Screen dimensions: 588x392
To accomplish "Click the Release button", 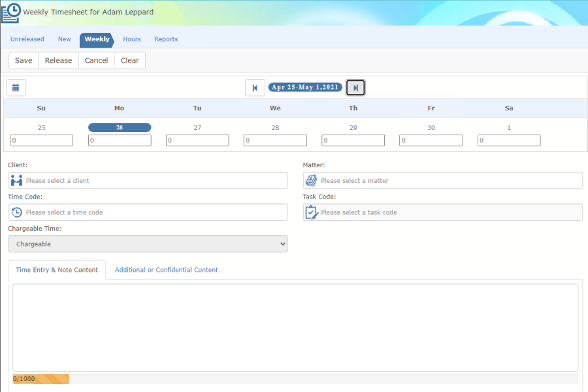I will click(59, 60).
